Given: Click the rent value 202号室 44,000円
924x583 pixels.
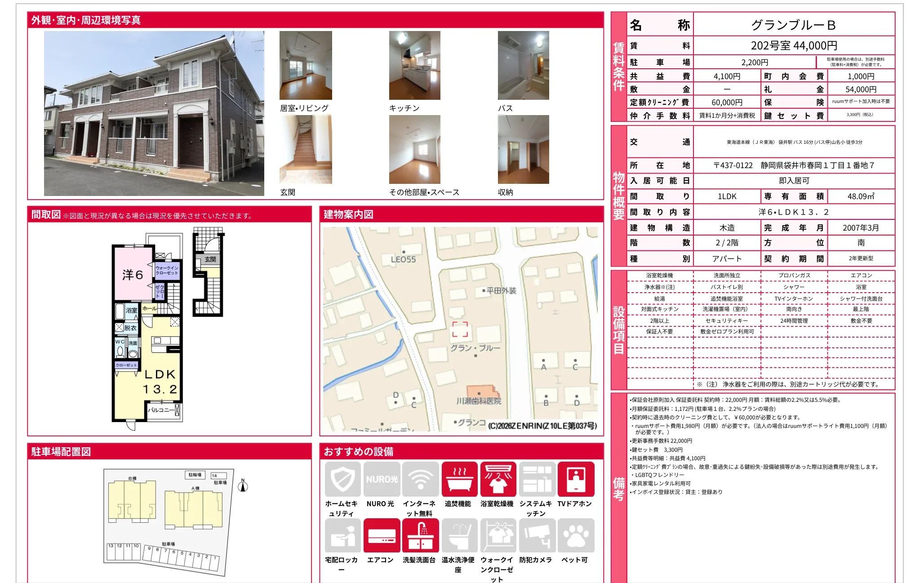Looking at the screenshot, I should [x=794, y=45].
